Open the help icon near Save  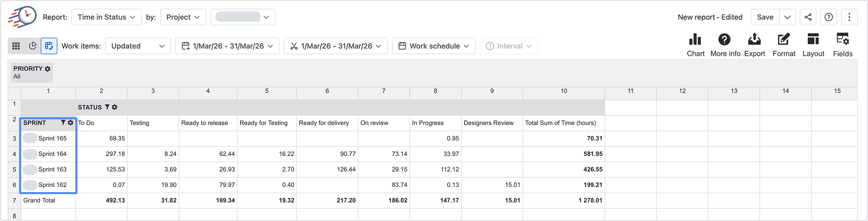(829, 17)
